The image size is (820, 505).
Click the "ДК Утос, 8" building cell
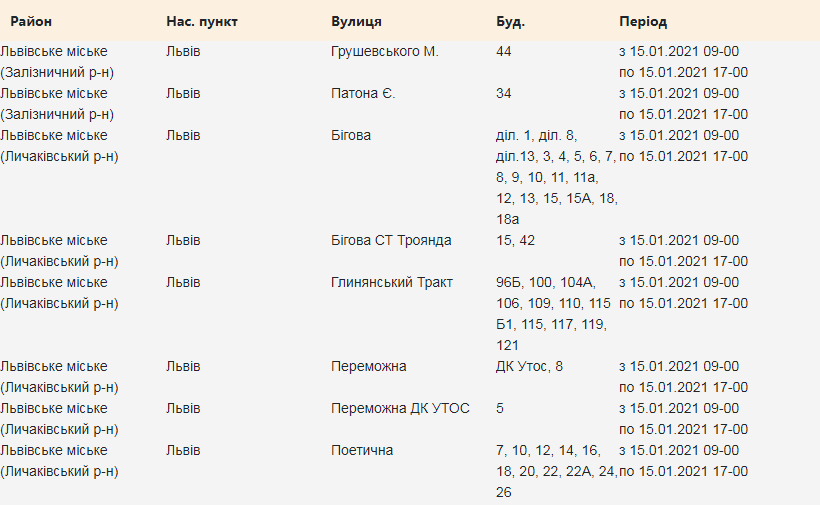coord(530,366)
